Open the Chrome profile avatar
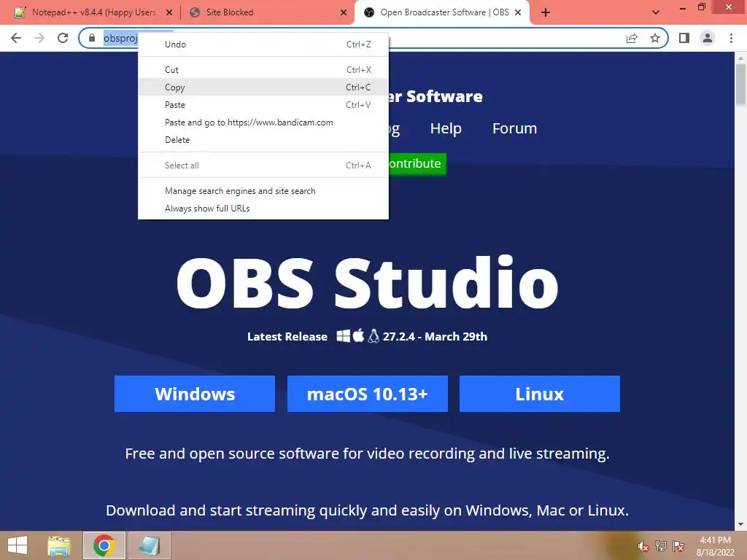 [708, 38]
